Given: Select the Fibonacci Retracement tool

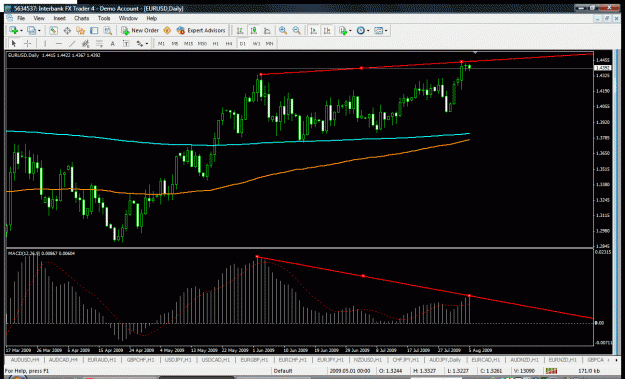Looking at the screenshot, I should tap(99, 43).
